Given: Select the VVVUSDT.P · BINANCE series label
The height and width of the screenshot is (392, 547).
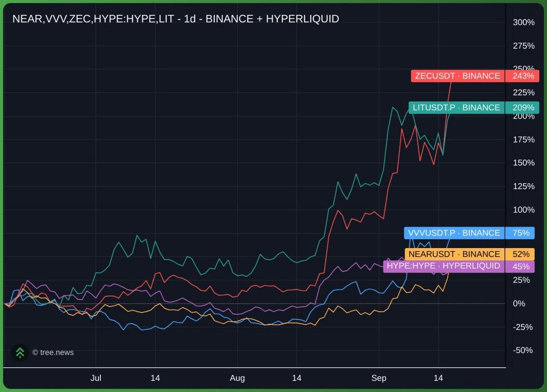Looking at the screenshot, I should pos(454,233).
